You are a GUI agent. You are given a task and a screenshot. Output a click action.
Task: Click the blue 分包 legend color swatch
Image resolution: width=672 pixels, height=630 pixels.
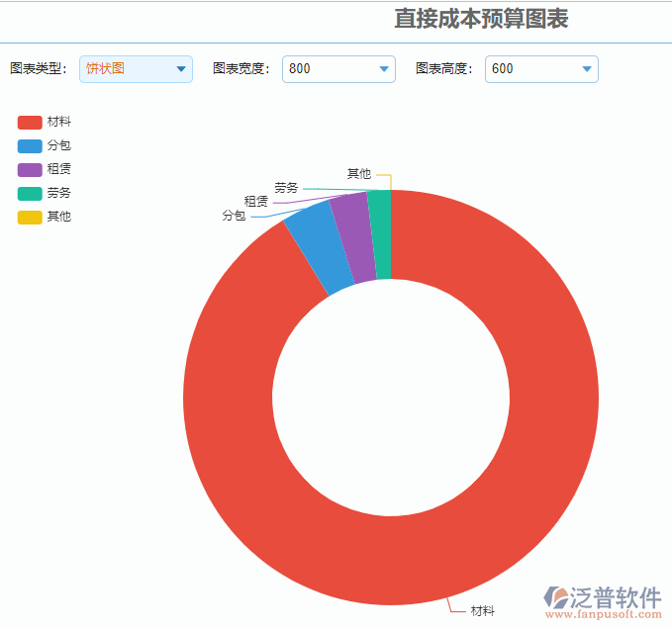click(x=30, y=146)
